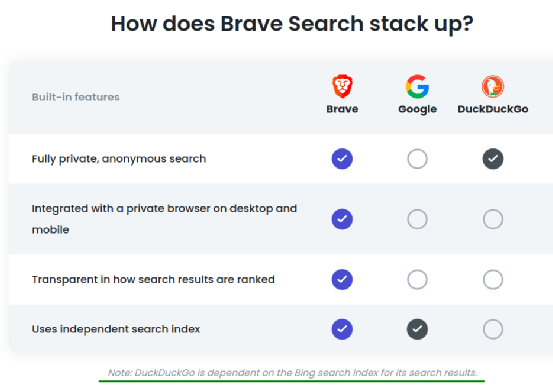The image size is (553, 392).
Task: Click Google's empty circle for private anonymous search
Action: (417, 159)
